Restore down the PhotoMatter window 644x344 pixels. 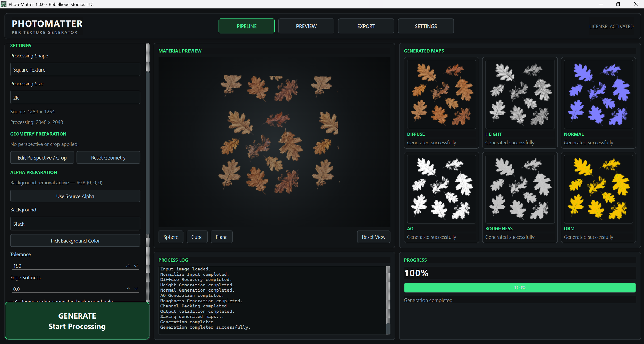[618, 4]
